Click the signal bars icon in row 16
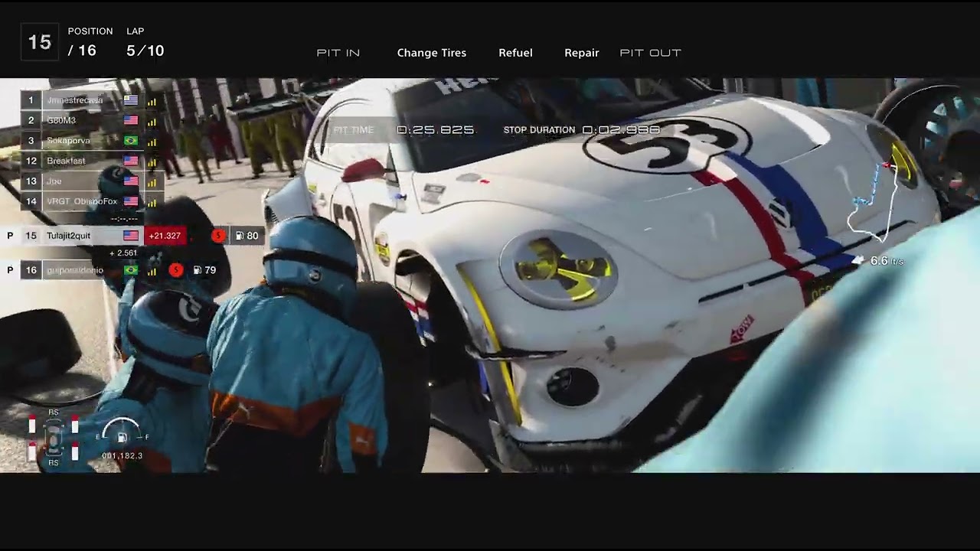980x551 pixels. 152,270
